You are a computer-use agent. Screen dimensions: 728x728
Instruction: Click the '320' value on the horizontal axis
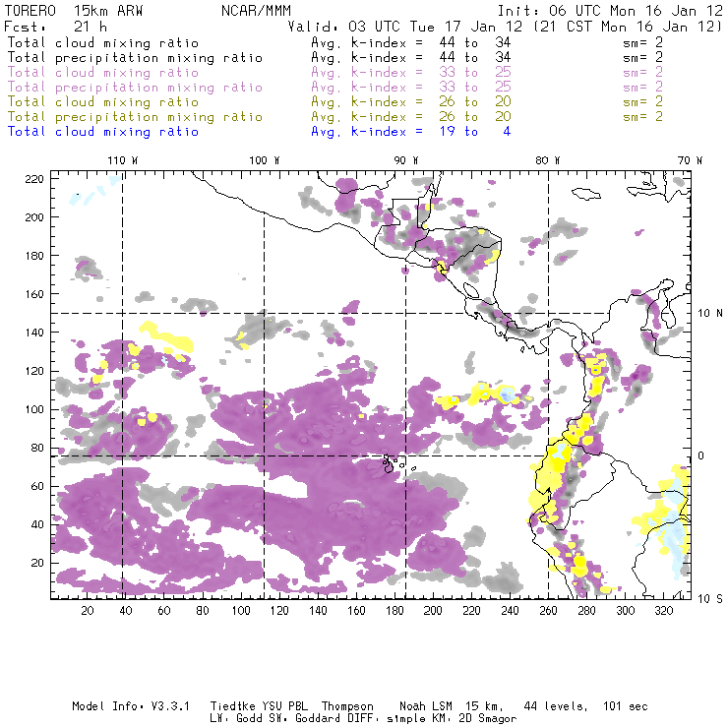tap(663, 611)
